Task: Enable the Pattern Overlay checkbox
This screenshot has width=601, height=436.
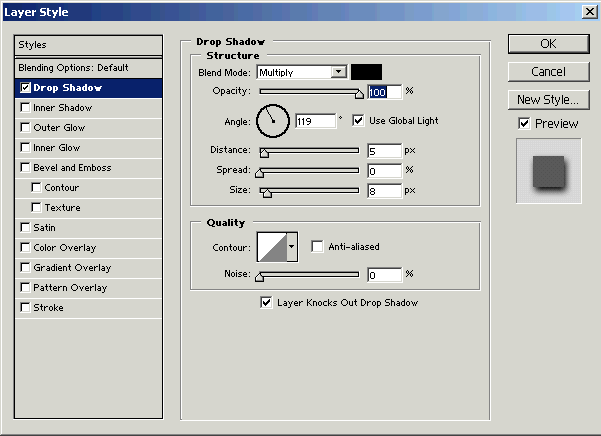Action: click(25, 287)
